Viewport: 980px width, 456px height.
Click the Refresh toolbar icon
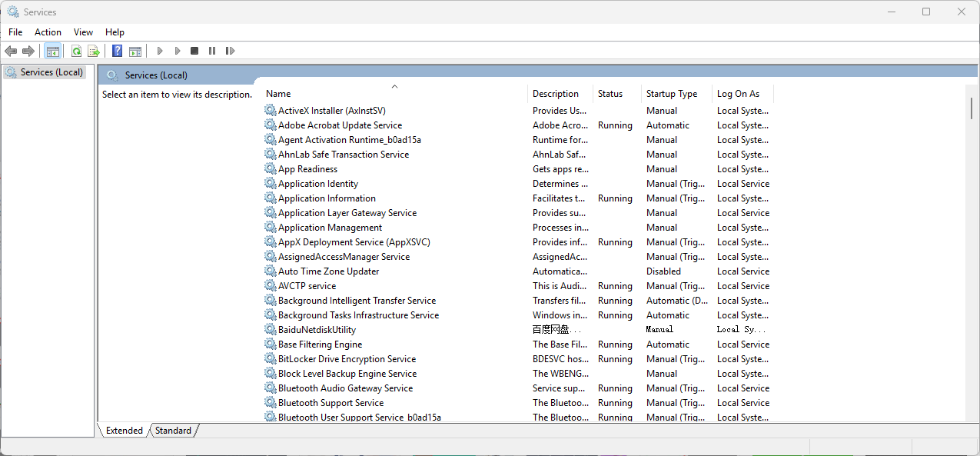click(x=76, y=51)
